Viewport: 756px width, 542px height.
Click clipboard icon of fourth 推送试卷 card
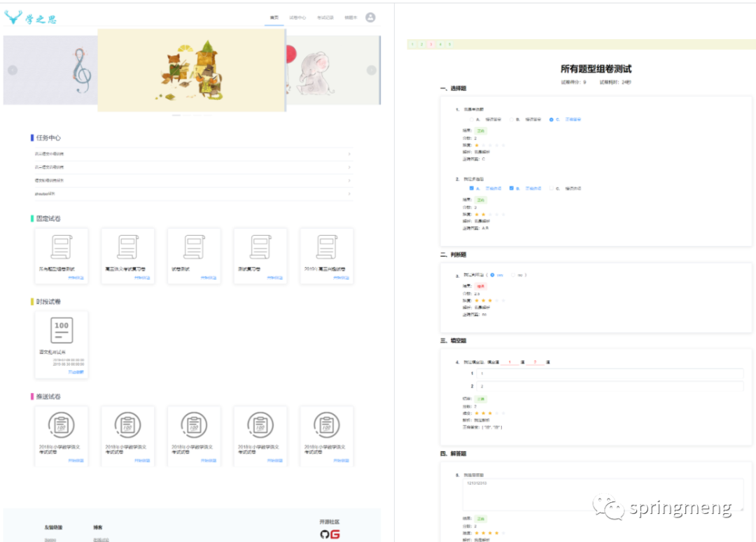(260, 425)
